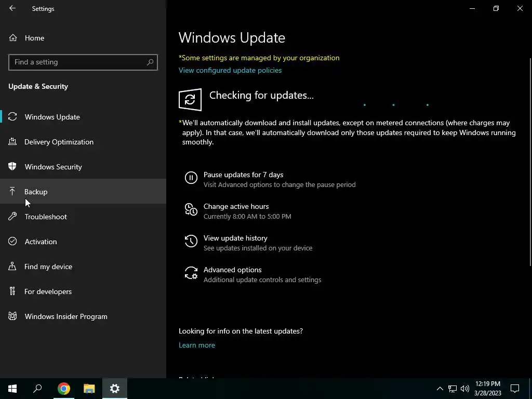
Task: Click the Home house icon
Action: pos(13,38)
